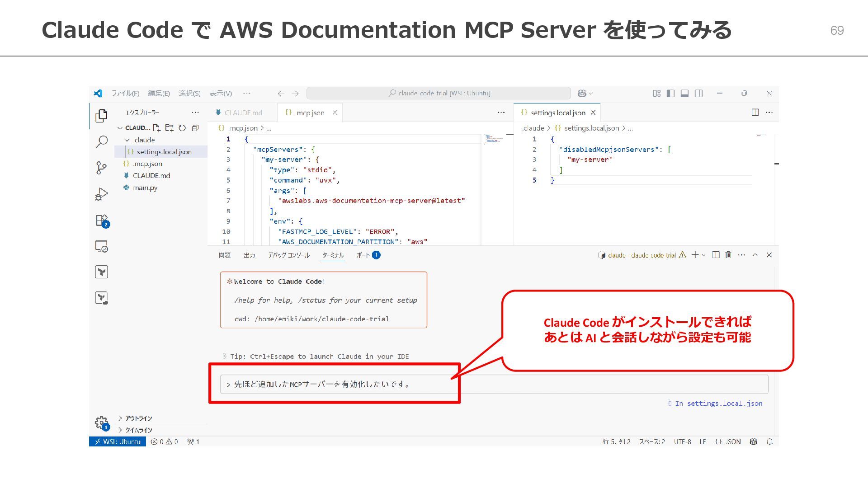The height and width of the screenshot is (488, 868).
Task: Click LF line ending in status bar
Action: point(703,441)
